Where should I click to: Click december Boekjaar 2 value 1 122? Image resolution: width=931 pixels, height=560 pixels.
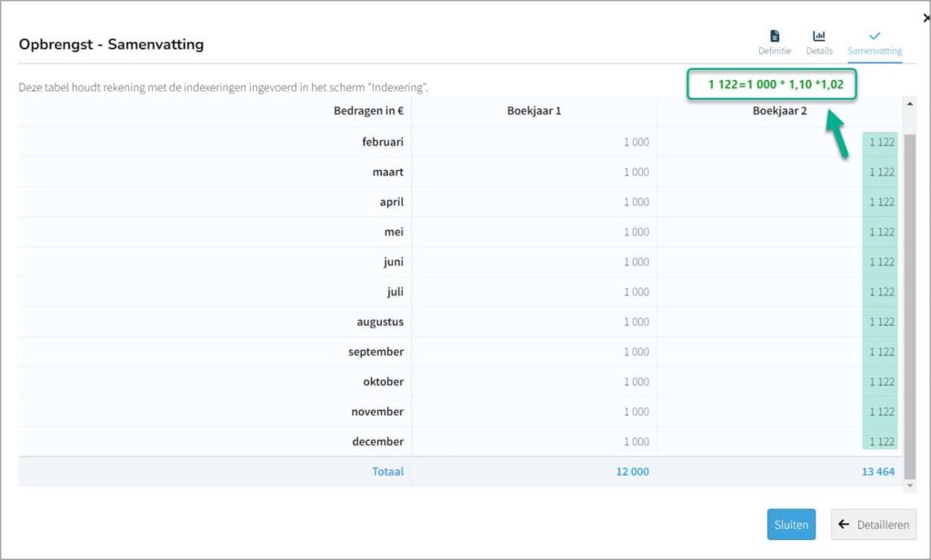(882, 442)
